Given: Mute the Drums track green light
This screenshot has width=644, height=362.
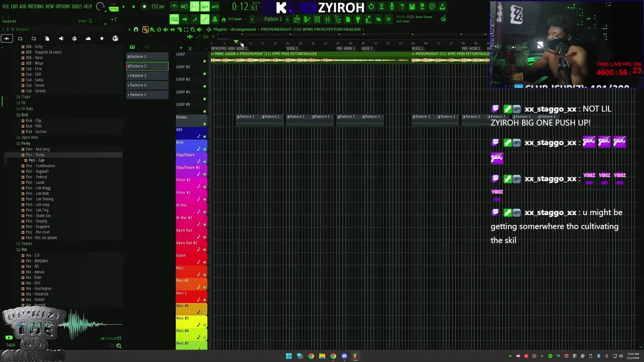Looking at the screenshot, I should [204, 124].
